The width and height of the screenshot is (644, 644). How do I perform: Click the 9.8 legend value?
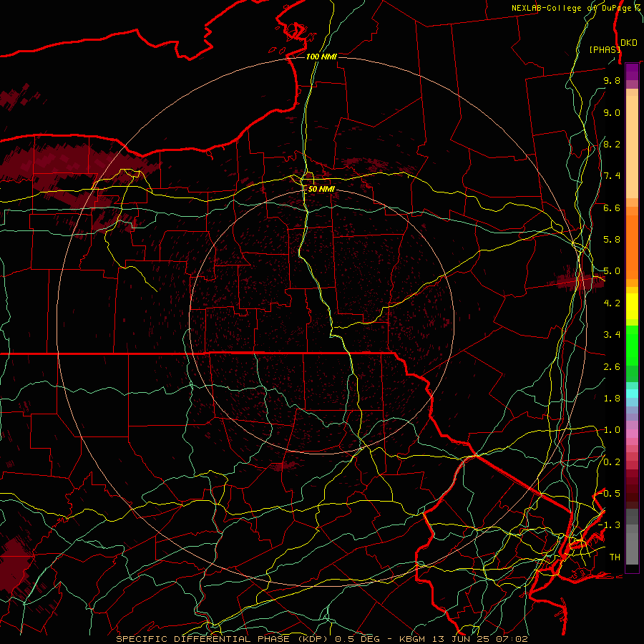612,81
